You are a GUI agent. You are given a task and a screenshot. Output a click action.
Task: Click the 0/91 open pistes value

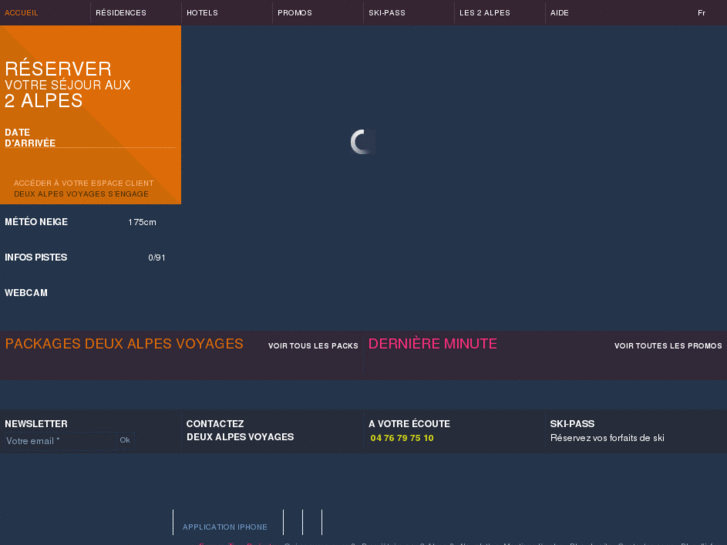157,257
